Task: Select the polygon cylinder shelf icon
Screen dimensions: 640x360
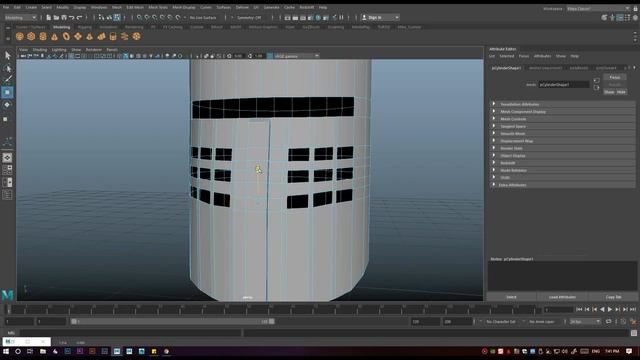Action: click(x=43, y=37)
